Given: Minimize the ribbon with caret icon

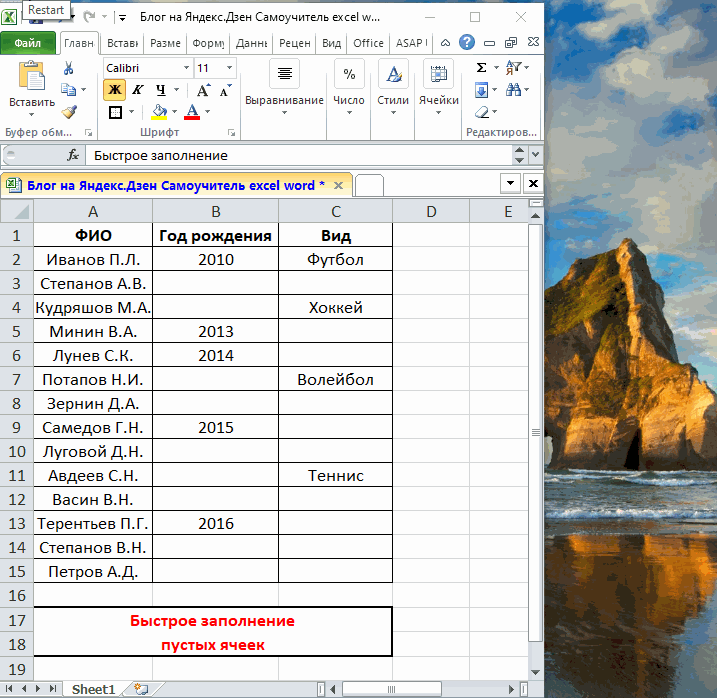Looking at the screenshot, I should (x=445, y=43).
